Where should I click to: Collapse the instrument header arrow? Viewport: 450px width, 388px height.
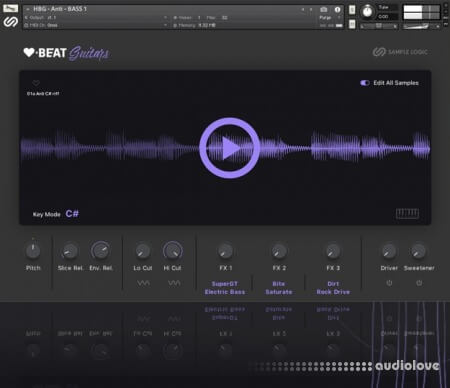pos(28,9)
